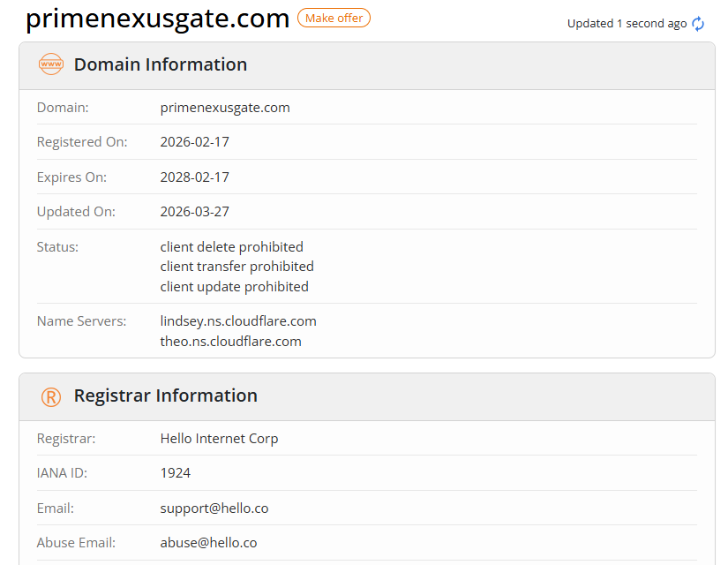
Task: Click the updated date 2026-03-27
Action: (194, 211)
